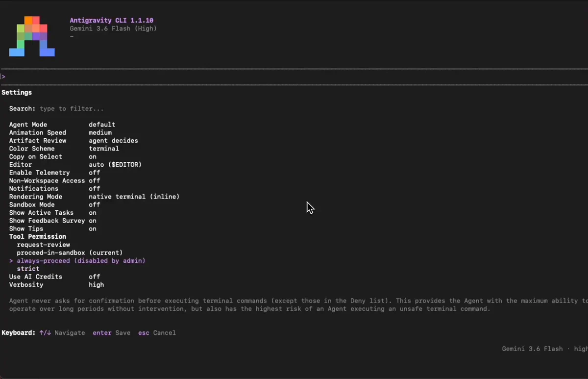Click the 'auto ($EDITOR)' value

tap(115, 165)
